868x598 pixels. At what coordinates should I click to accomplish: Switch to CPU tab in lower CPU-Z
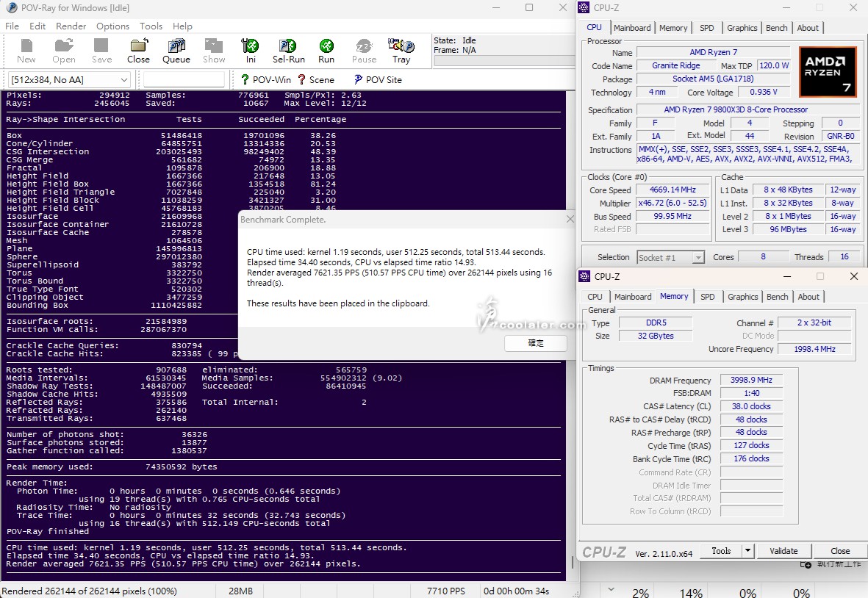(x=595, y=297)
